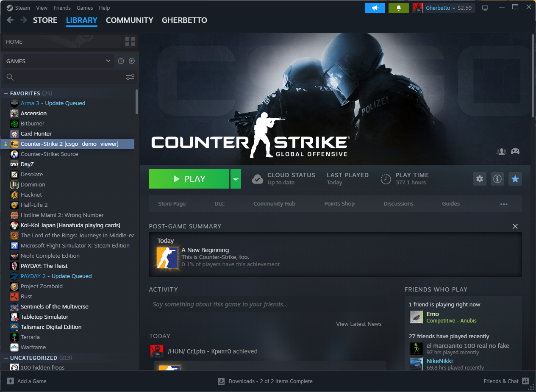Open the announcements megaphone button
The width and height of the screenshot is (536, 392).
coord(375,8)
